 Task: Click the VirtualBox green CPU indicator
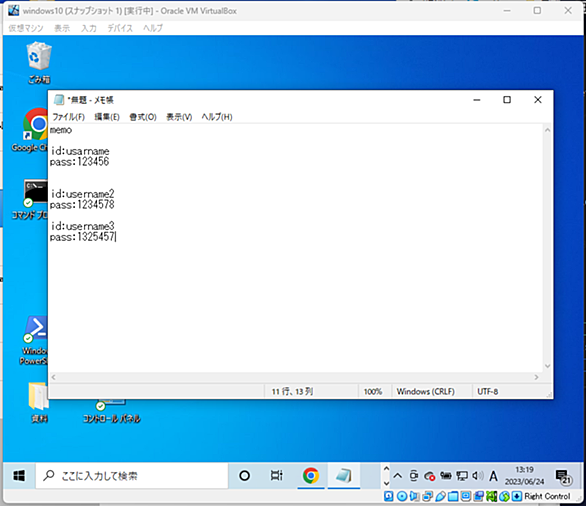click(491, 496)
